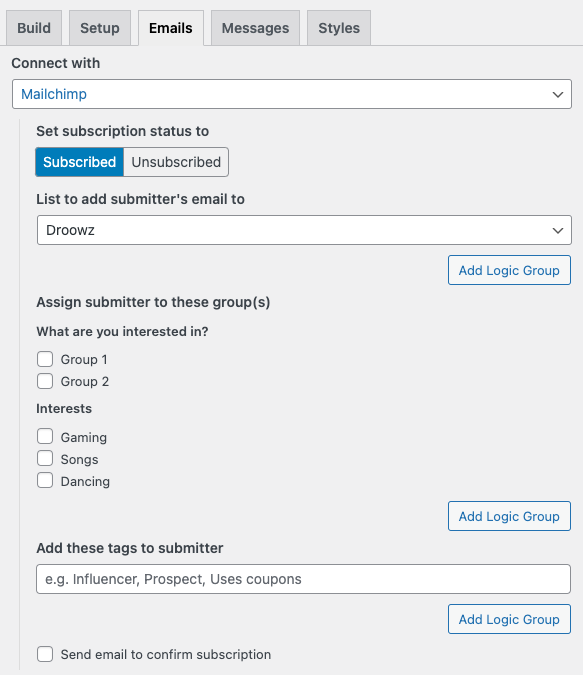The height and width of the screenshot is (675, 583).
Task: Select the Emails tab
Action: click(x=171, y=28)
